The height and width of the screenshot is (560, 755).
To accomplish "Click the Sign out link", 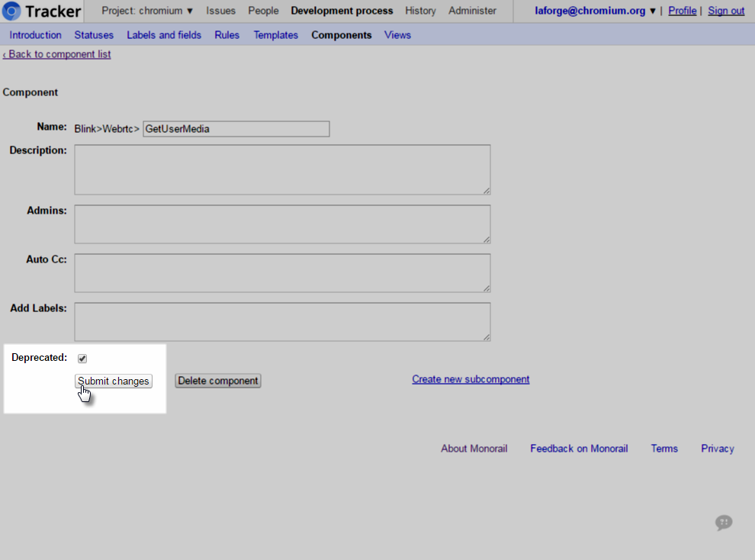I will (726, 11).
